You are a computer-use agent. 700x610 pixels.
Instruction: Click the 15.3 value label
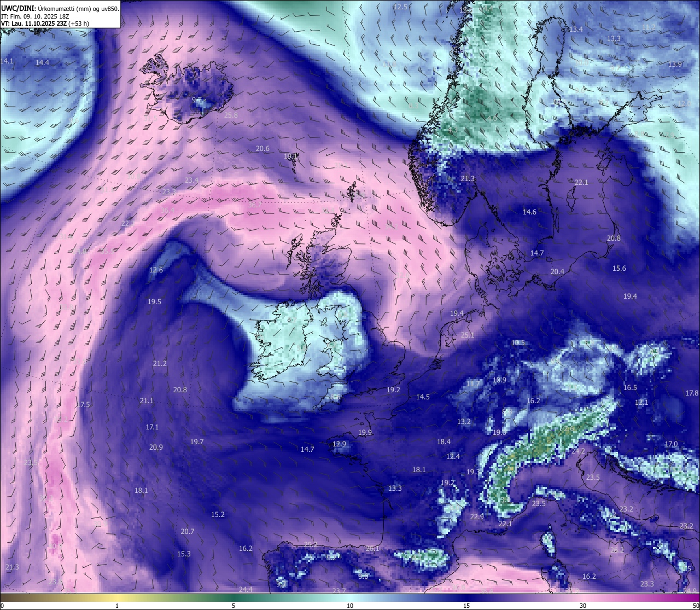click(184, 554)
